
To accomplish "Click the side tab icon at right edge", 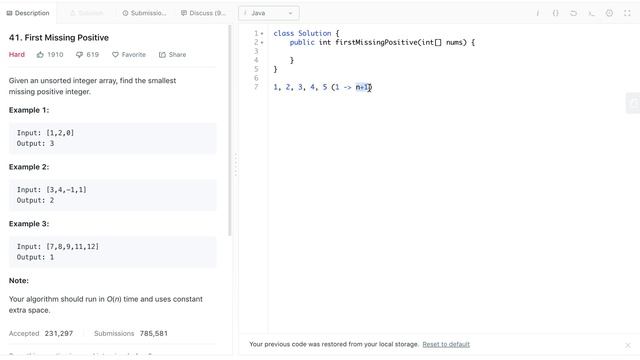I will coord(633,103).
